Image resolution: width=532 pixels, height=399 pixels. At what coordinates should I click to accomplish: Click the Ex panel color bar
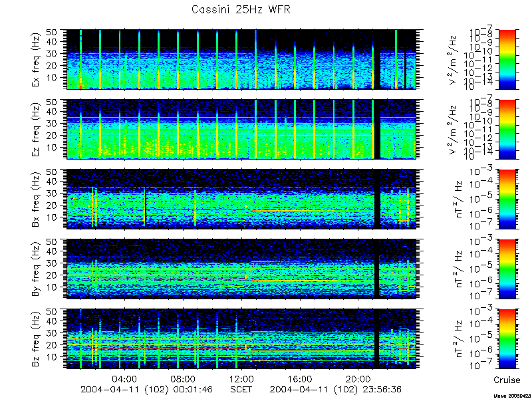[x=507, y=59]
